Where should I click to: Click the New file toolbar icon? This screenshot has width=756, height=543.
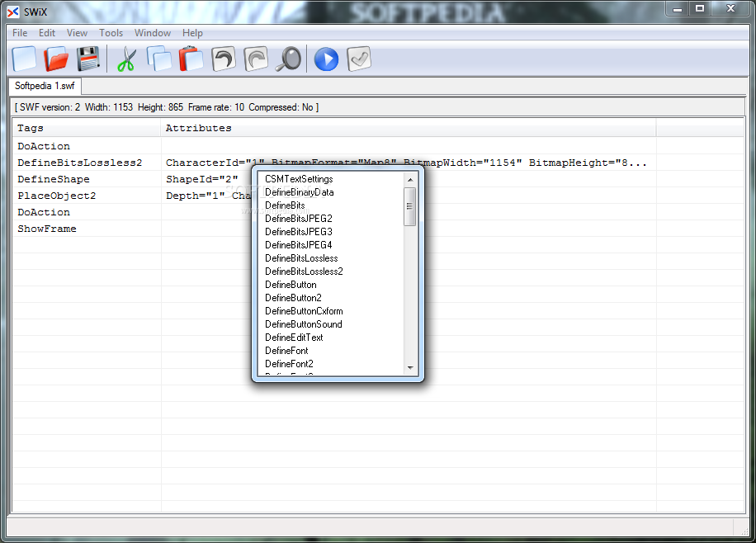[x=24, y=59]
